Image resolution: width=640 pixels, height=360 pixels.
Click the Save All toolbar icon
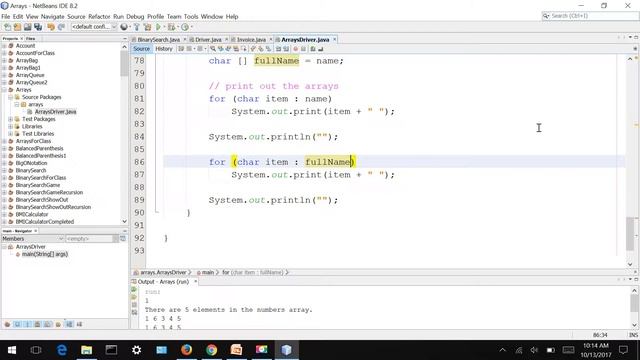coord(38,27)
